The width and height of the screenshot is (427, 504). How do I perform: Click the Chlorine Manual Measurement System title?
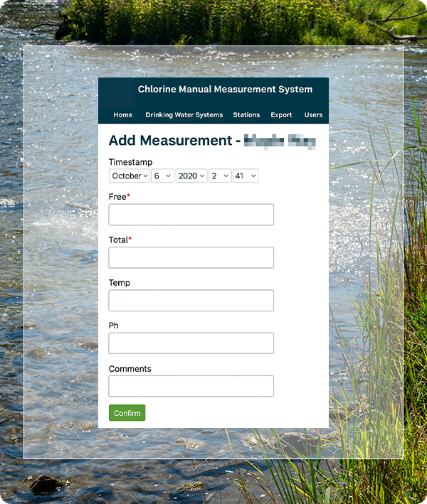225,90
